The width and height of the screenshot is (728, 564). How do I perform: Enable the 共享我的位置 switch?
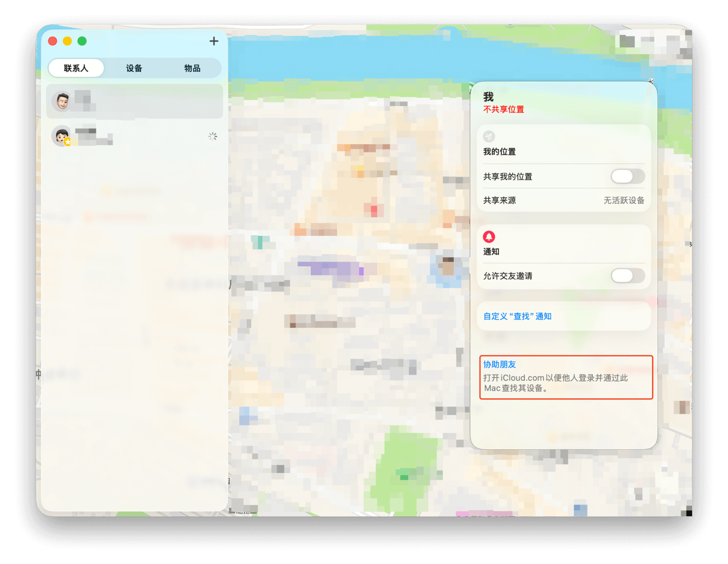coord(627,176)
